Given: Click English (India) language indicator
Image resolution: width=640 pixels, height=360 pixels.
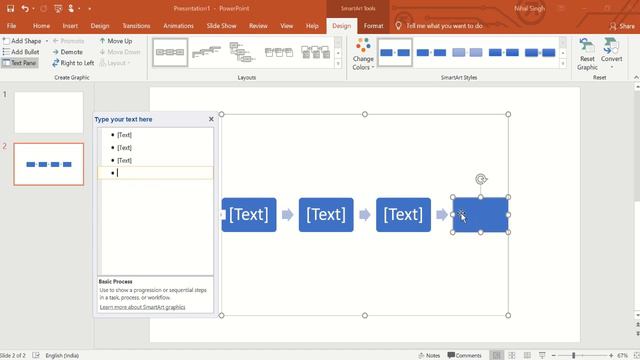Looking at the screenshot, I should tap(62, 356).
